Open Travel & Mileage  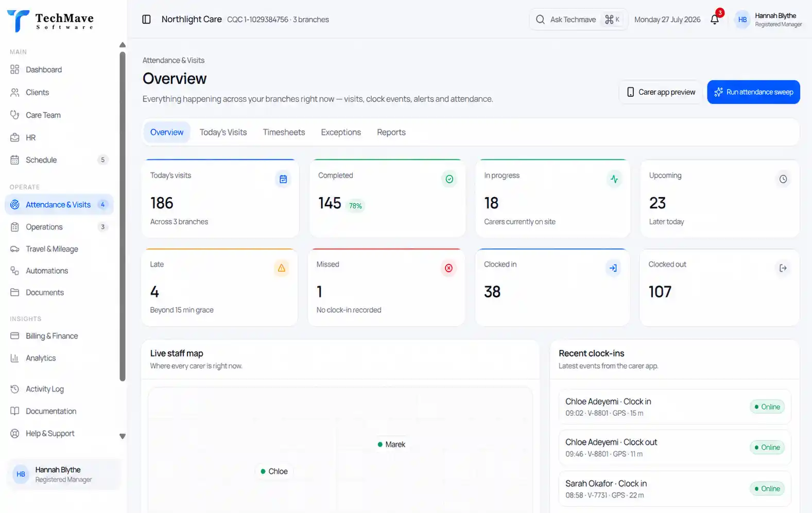[59, 249]
